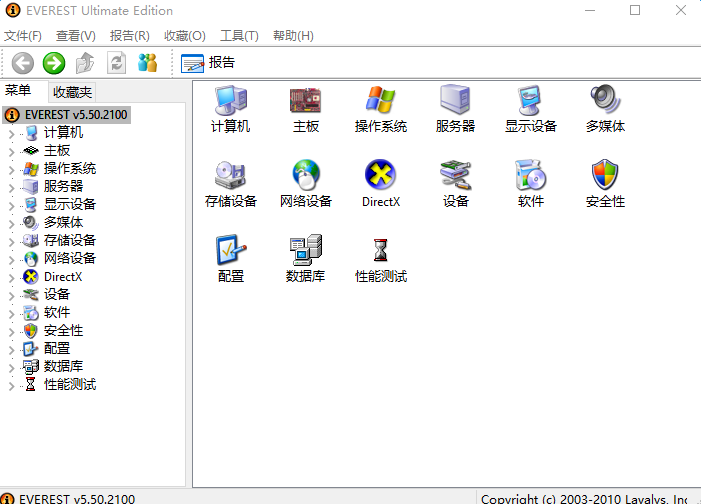
Task: Switch to the 收藏夹 tab
Action: 72,92
